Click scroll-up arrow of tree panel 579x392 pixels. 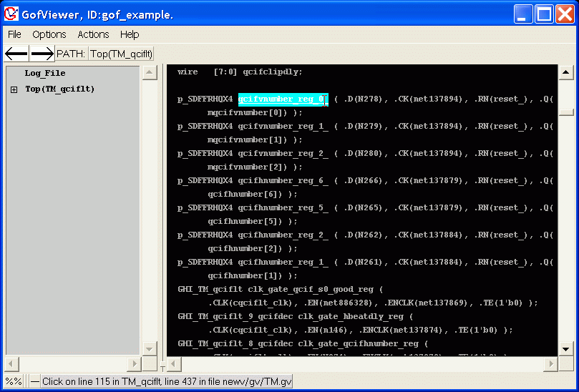(x=150, y=73)
